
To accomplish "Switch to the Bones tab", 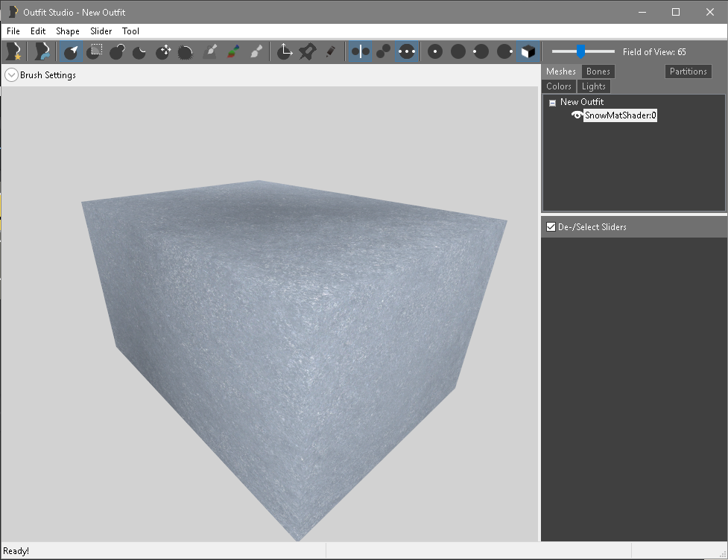I will pos(598,71).
